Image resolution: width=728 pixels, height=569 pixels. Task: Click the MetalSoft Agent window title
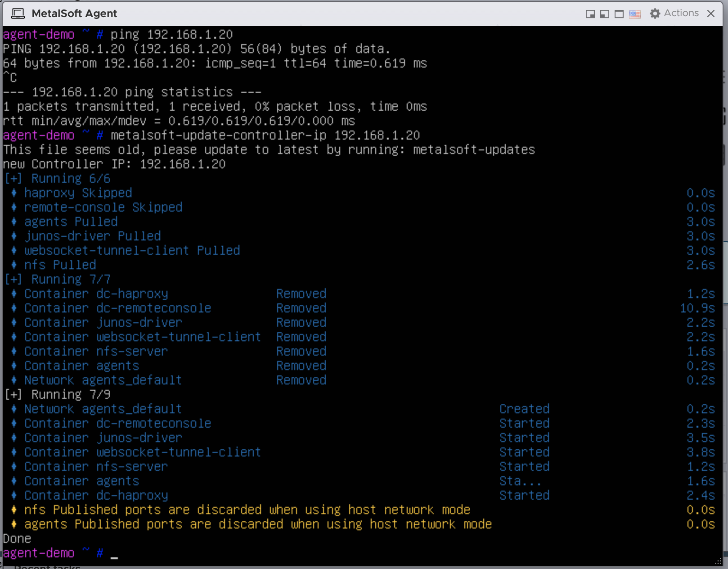click(x=74, y=14)
